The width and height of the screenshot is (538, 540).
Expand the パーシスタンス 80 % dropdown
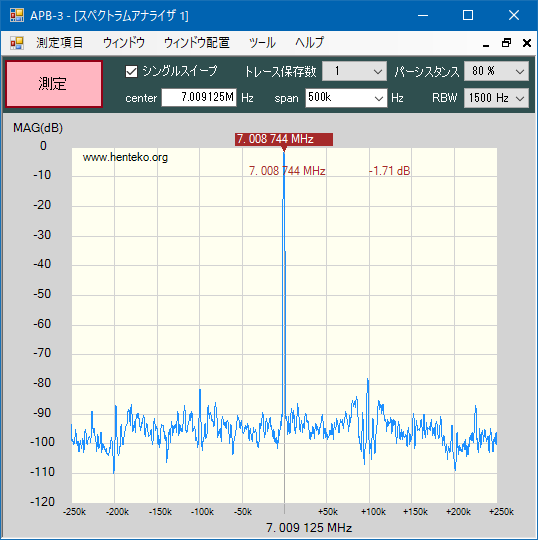[496, 71]
